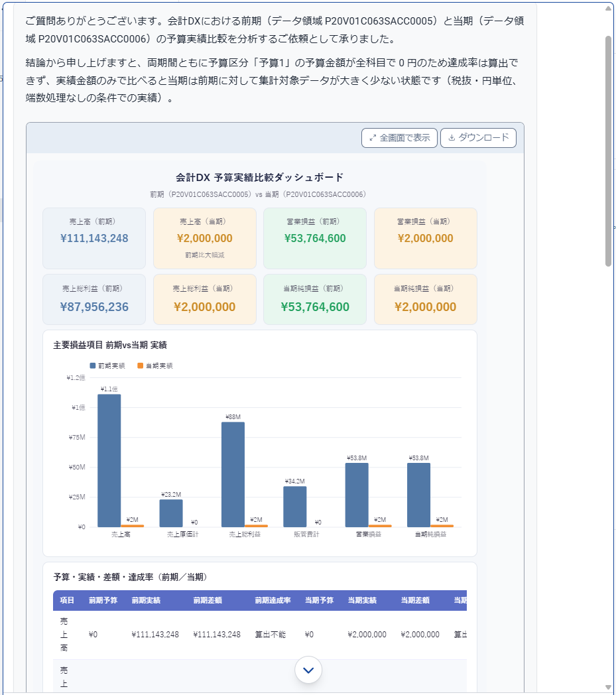This screenshot has width=616, height=695.
Task: Toggle the orange 当期実績 legend swatch
Action: point(140,365)
